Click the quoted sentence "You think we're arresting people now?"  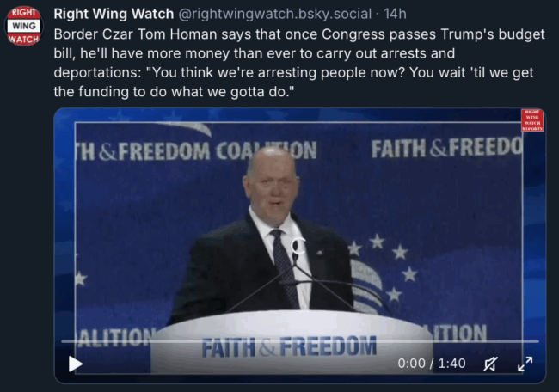tap(279, 73)
